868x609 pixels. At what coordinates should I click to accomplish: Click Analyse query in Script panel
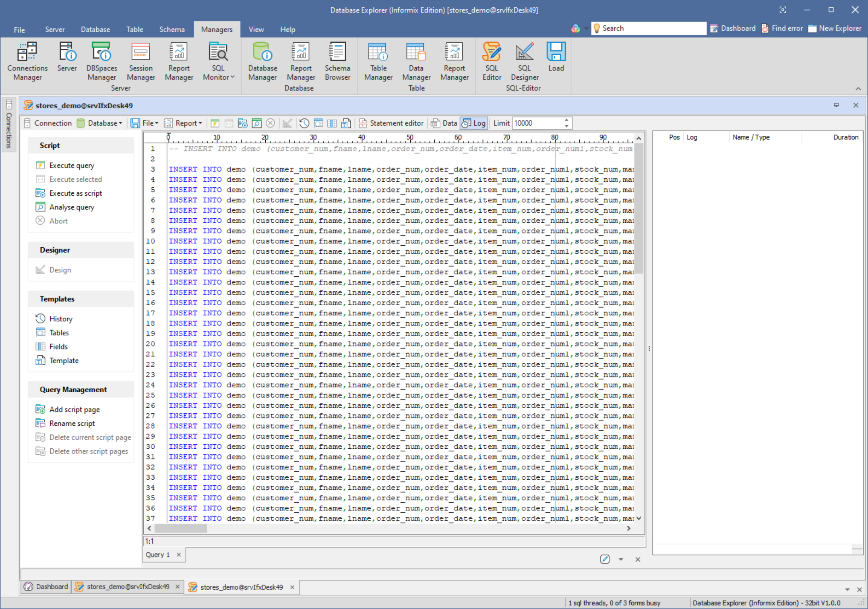(x=72, y=207)
